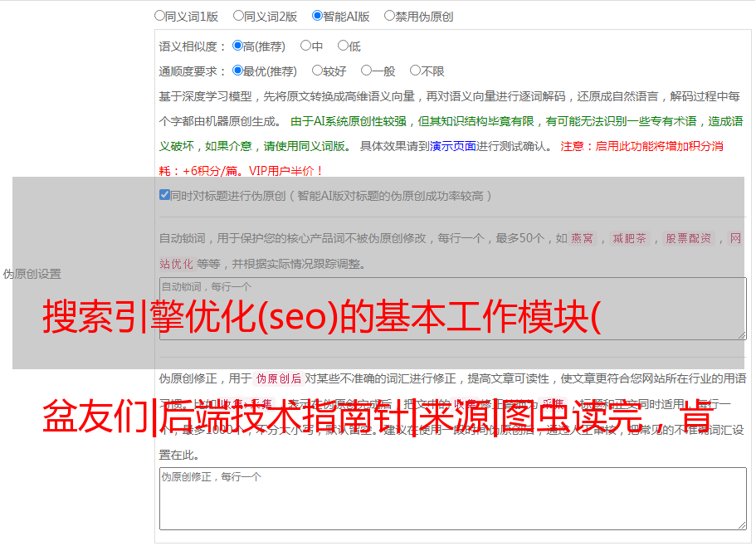The image size is (756, 546).
Task: Toggle 同时对标题进行伪原创 checkbox
Action: tap(164, 195)
